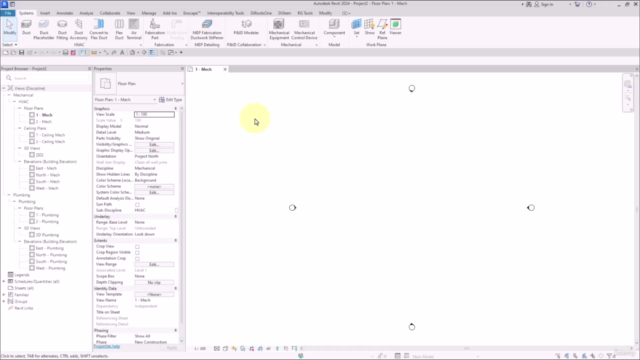The image size is (640, 360).
Task: Select the Ref Plane tool
Action: tap(382, 29)
